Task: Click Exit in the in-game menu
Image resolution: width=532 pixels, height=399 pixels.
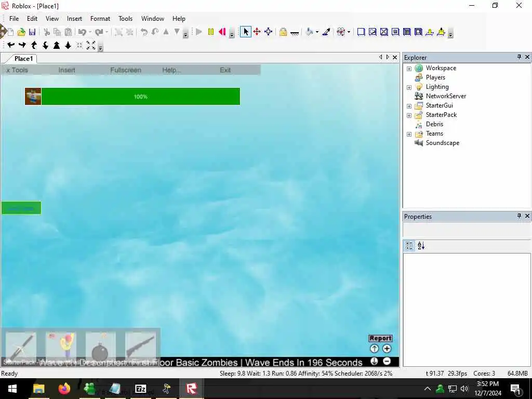Action: click(225, 70)
